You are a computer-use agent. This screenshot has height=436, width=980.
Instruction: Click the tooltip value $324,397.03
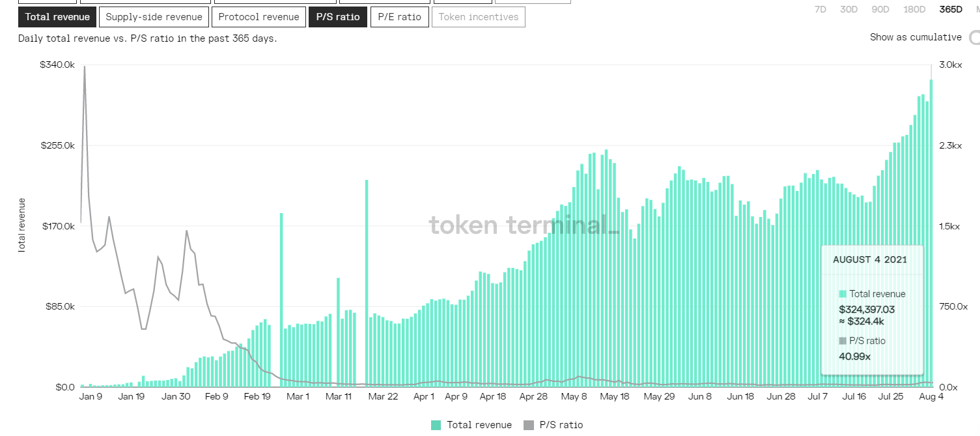pos(867,309)
